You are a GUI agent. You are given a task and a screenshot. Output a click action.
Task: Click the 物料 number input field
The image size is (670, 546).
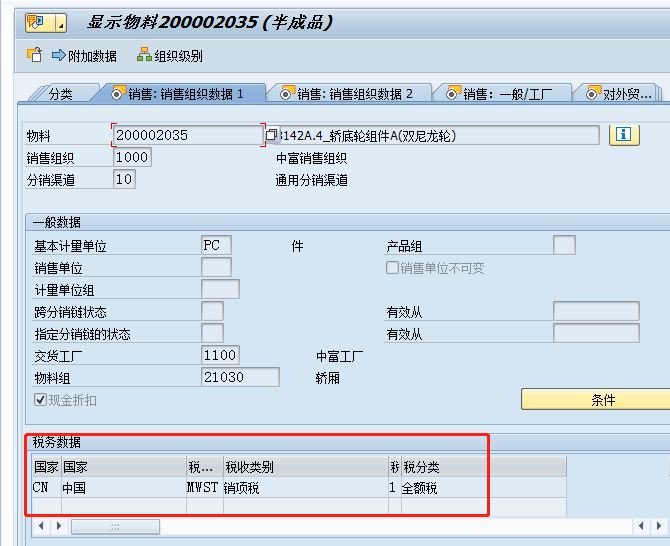pos(188,135)
